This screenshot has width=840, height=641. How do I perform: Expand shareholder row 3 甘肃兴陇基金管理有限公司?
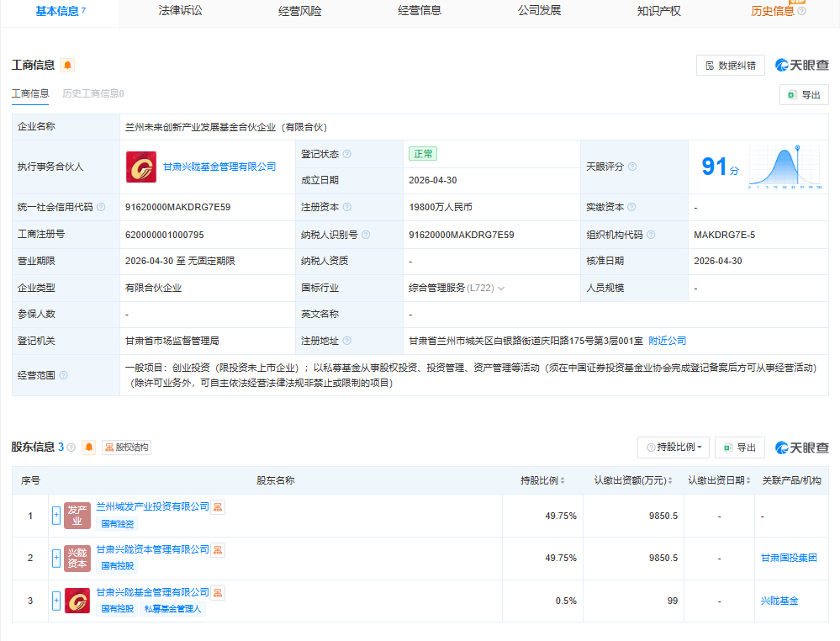coord(56,601)
